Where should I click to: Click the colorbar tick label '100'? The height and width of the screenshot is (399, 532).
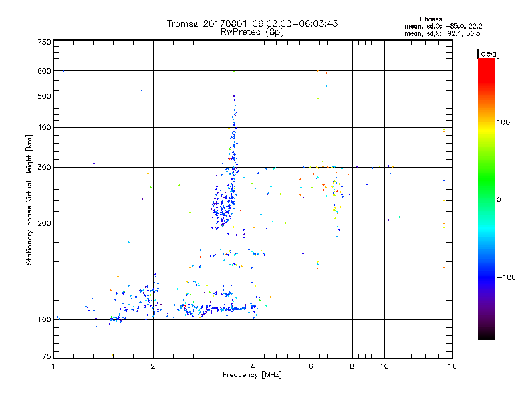click(503, 122)
